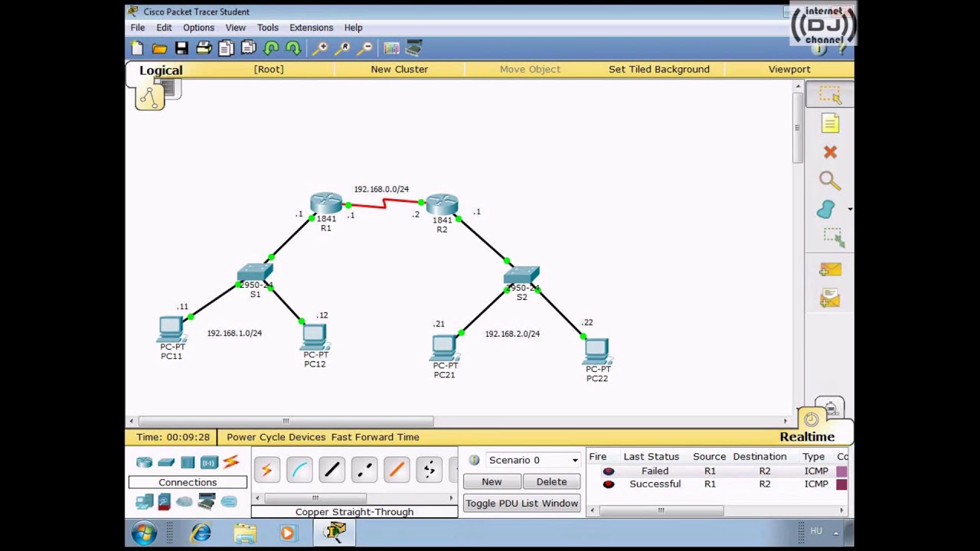Pick the automatic connection type lightning icon
This screenshot has height=551, width=980.
click(x=266, y=469)
